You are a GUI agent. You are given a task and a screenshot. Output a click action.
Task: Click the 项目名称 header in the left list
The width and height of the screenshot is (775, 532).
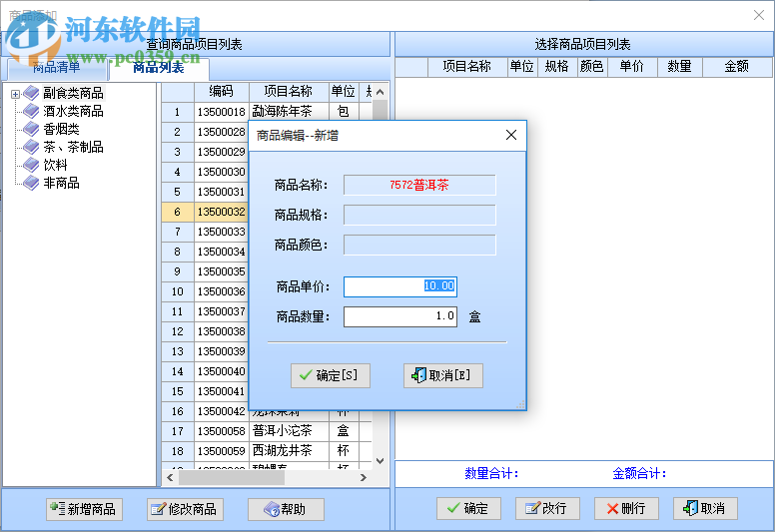(x=289, y=92)
